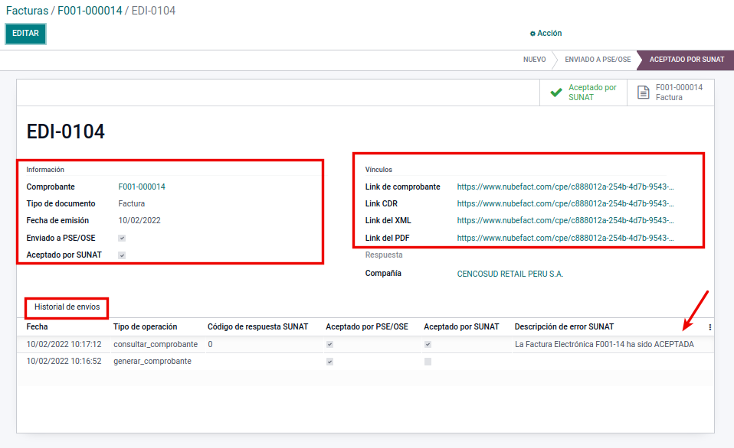734x448 pixels.
Task: Sort table by Fecha column header
Action: (x=37, y=327)
